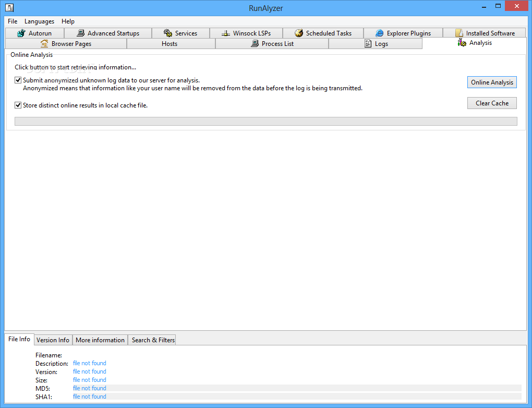Image resolution: width=532 pixels, height=408 pixels.
Task: Click the 'Filename:' label
Action: tap(49, 355)
